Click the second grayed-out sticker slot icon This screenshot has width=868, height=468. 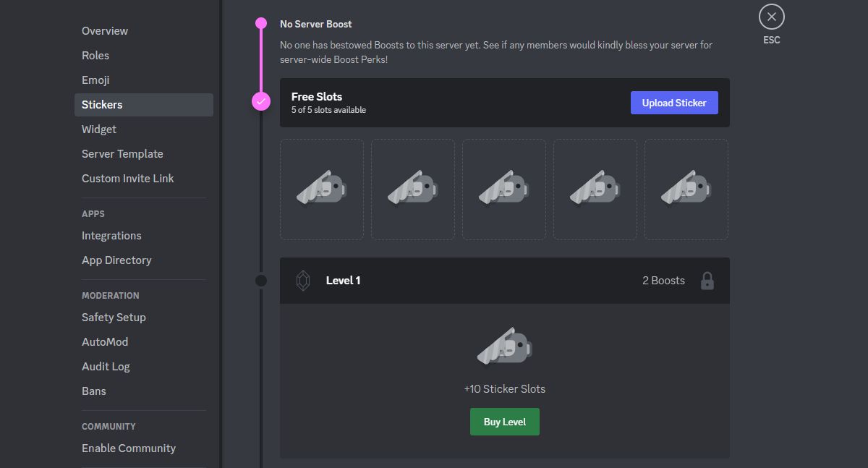pyautogui.click(x=412, y=189)
